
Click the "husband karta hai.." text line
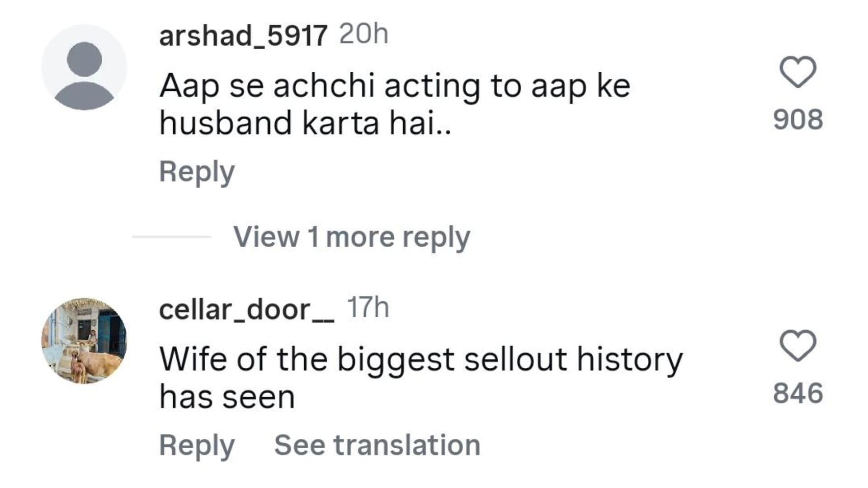click(305, 123)
